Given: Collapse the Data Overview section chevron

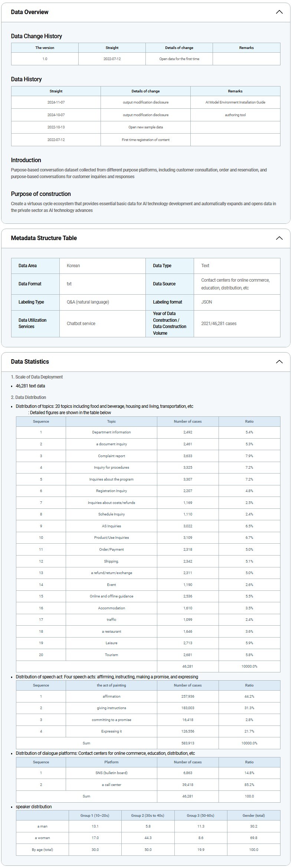Looking at the screenshot, I should (x=279, y=12).
